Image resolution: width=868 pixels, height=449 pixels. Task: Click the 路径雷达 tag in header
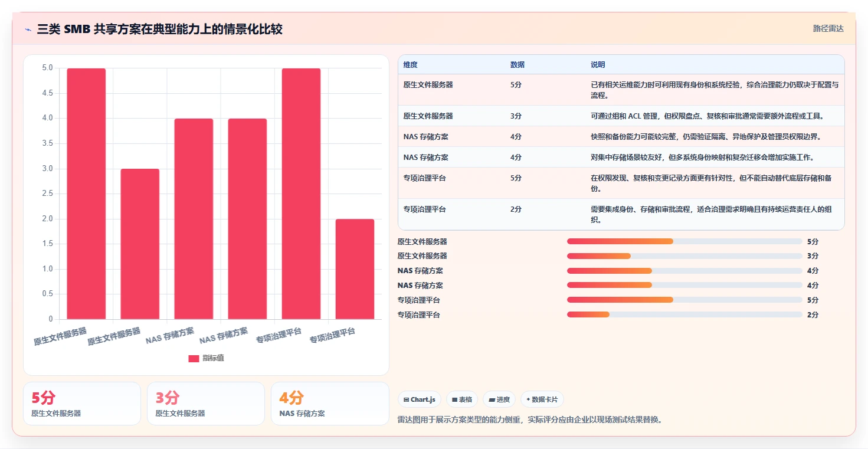pos(828,28)
